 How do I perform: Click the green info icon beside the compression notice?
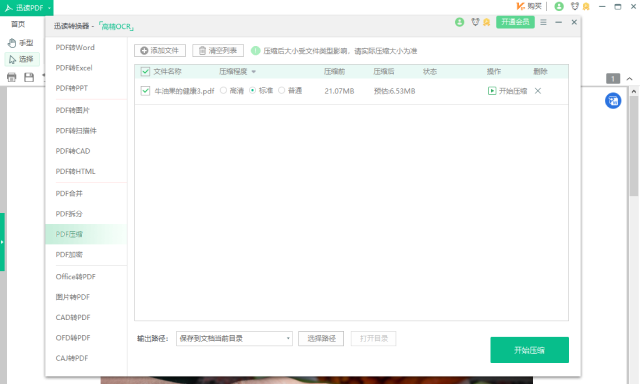[256, 51]
